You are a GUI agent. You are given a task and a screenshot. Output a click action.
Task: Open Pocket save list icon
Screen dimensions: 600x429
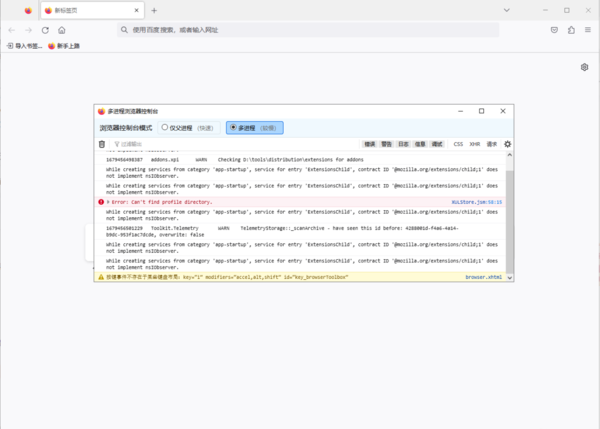tap(555, 30)
